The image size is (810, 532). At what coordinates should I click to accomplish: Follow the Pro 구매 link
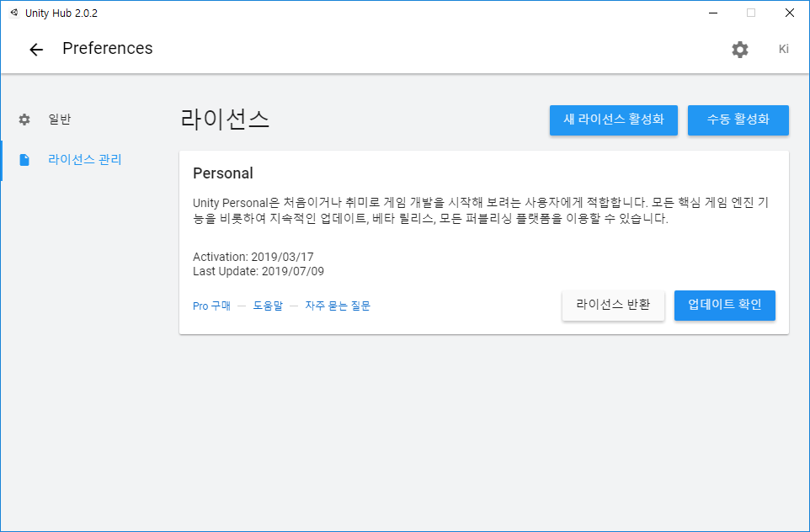pyautogui.click(x=211, y=306)
